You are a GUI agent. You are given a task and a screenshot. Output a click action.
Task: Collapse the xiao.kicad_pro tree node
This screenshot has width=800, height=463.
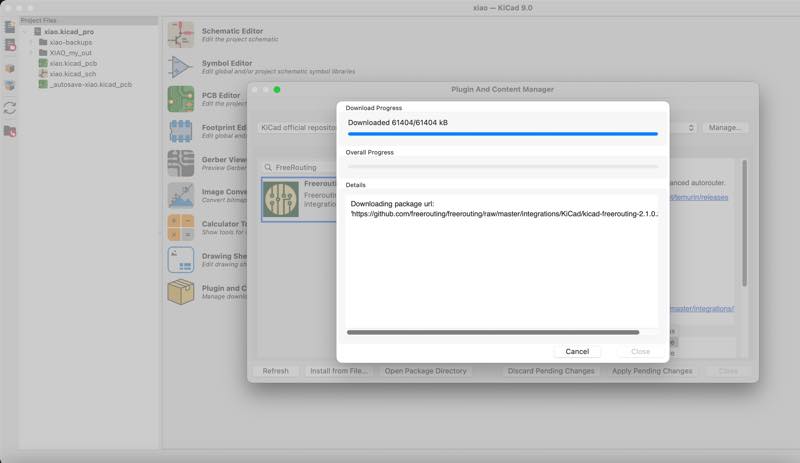pos(26,32)
